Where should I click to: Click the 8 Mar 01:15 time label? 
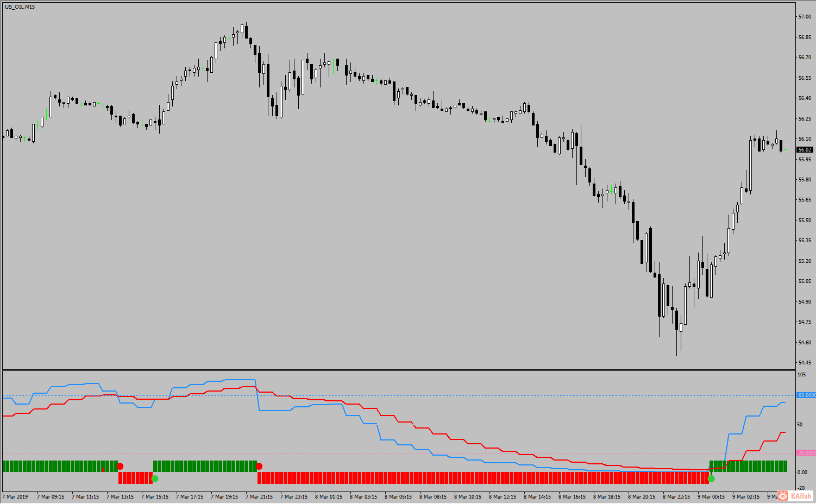tap(329, 497)
